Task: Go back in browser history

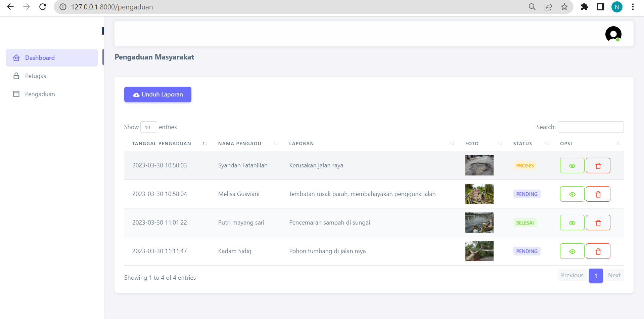Action: tap(10, 7)
